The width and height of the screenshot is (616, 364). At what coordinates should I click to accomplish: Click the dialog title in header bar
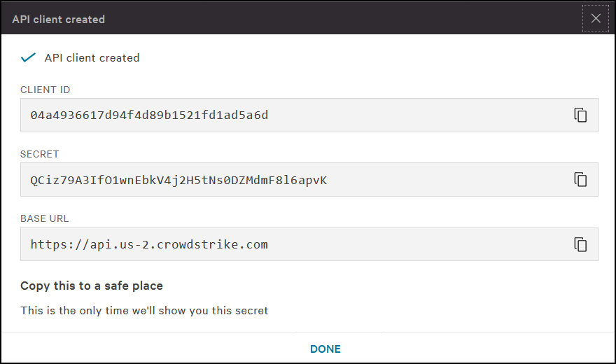click(58, 20)
